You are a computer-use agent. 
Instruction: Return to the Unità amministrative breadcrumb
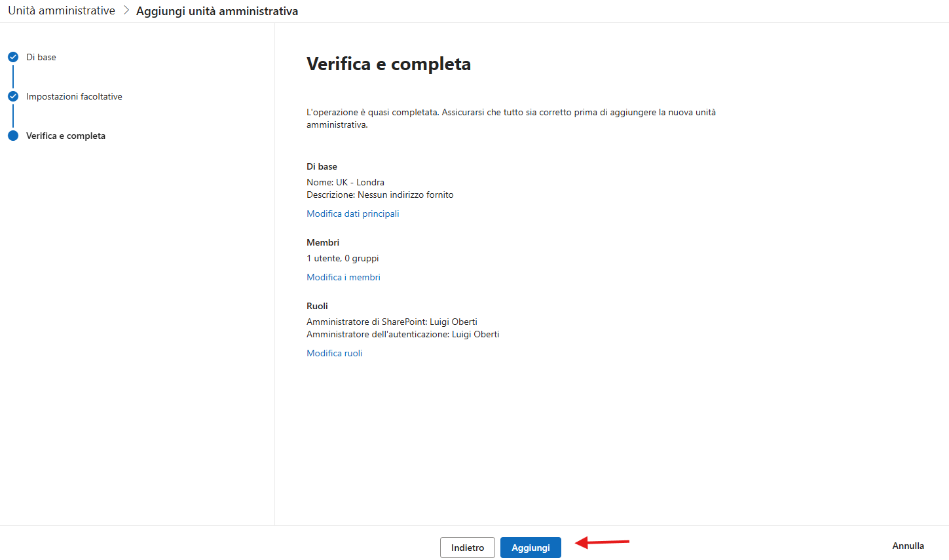pyautogui.click(x=62, y=10)
